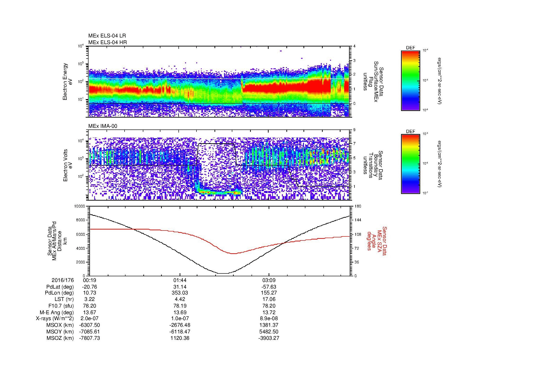The height and width of the screenshot is (392, 555).
Task: Click the red 'MEx SZA Angle degrees' axis label
Action: [377, 241]
